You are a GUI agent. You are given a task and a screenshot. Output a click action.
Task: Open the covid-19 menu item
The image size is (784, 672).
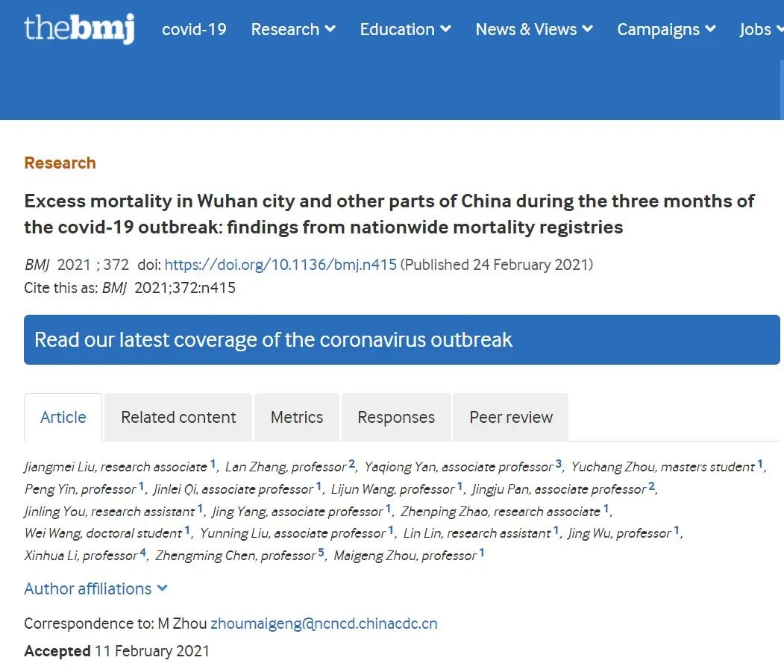click(x=194, y=30)
